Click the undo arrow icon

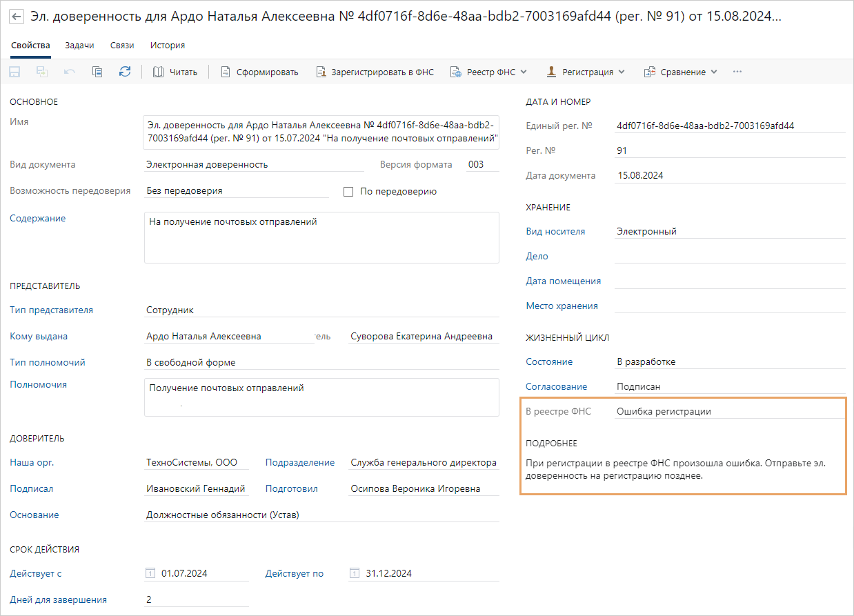tap(70, 72)
